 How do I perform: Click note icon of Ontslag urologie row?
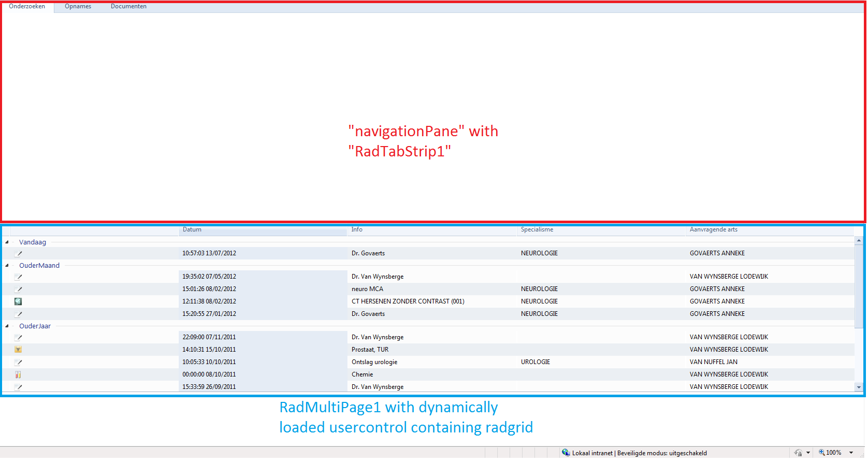[18, 363]
